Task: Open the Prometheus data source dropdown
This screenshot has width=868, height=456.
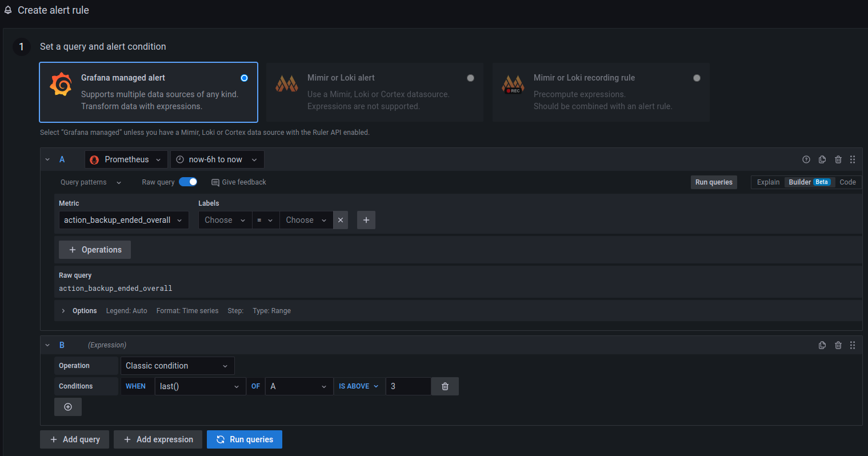Action: pos(126,159)
